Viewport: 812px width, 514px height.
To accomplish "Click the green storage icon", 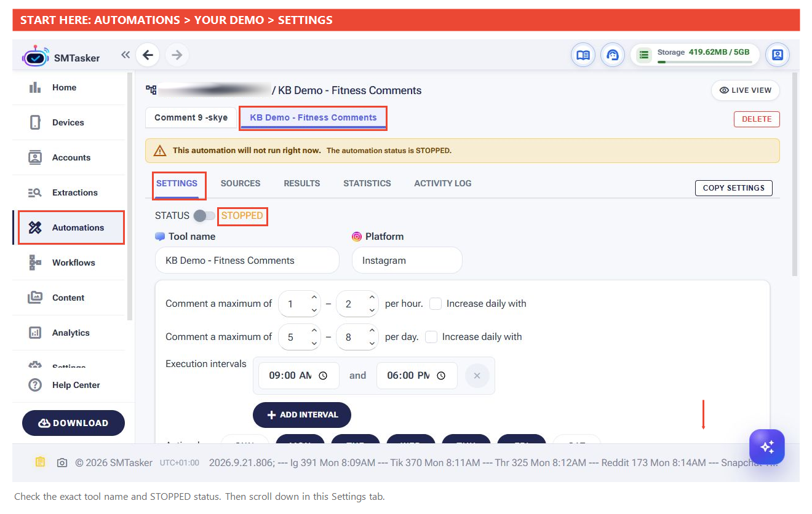I will pyautogui.click(x=643, y=55).
